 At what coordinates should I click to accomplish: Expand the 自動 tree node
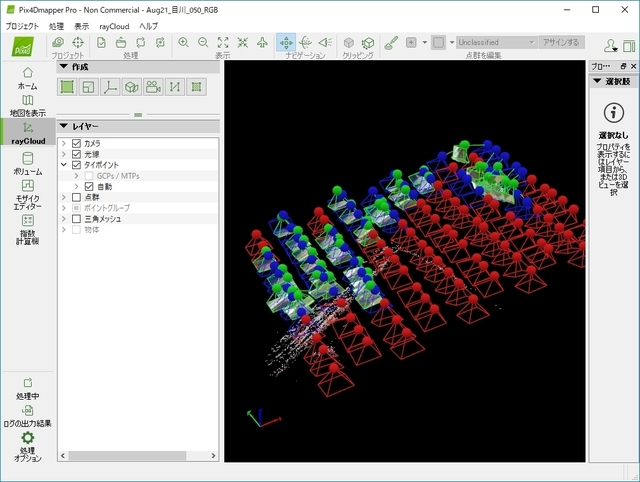76,187
